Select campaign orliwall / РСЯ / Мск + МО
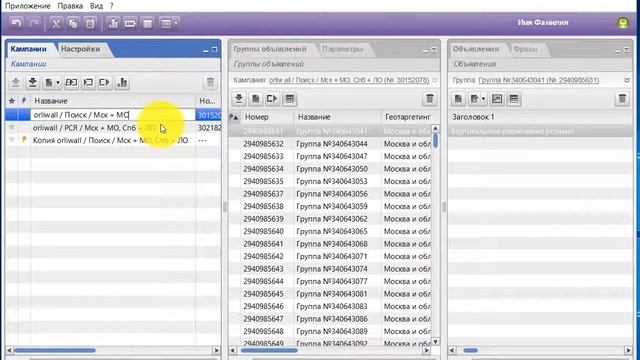640x360 pixels. pyautogui.click(x=113, y=128)
